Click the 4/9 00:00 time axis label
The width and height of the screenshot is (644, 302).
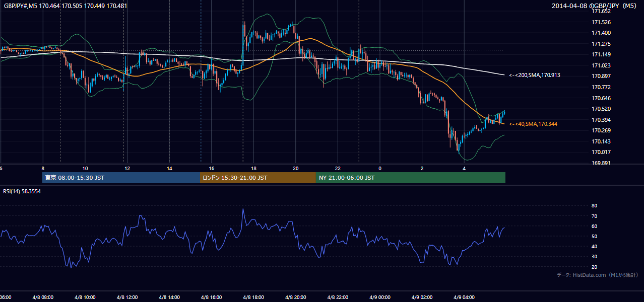380,297
